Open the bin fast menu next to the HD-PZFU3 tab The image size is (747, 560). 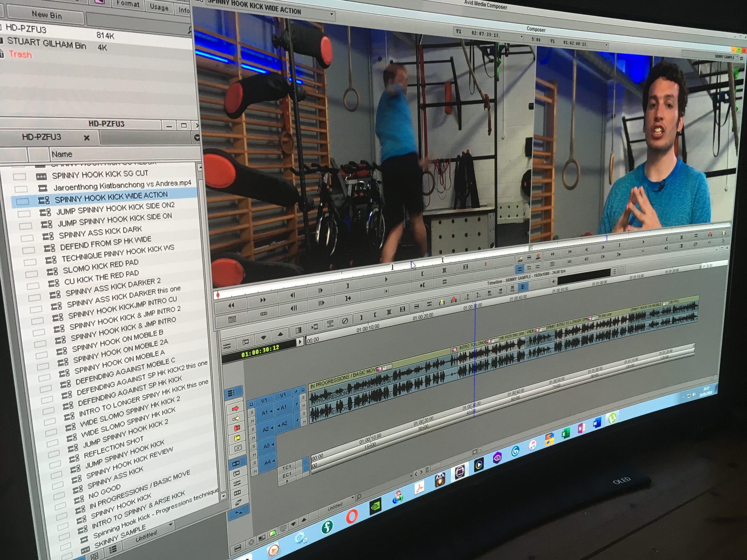(x=197, y=138)
